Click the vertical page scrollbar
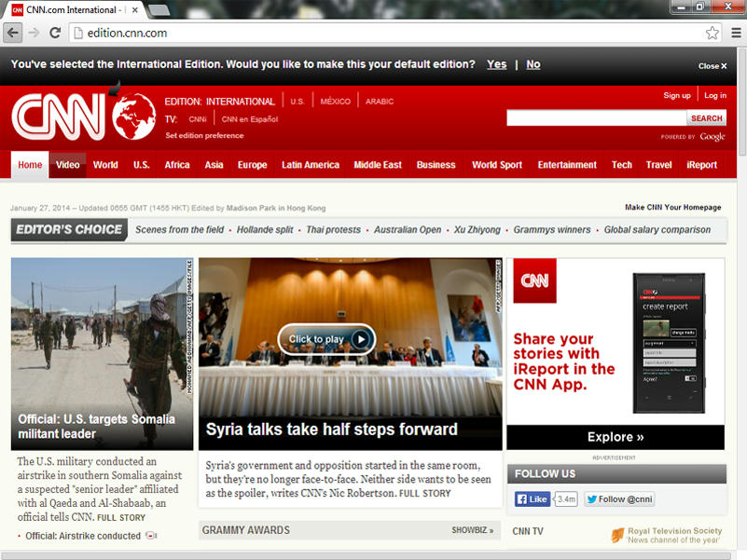This screenshot has width=747, height=560. pyautogui.click(x=741, y=101)
